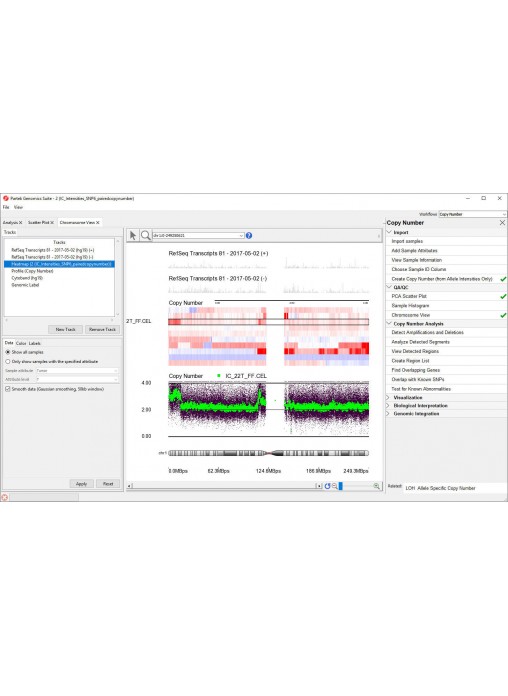Open the blue help icon

point(249,236)
